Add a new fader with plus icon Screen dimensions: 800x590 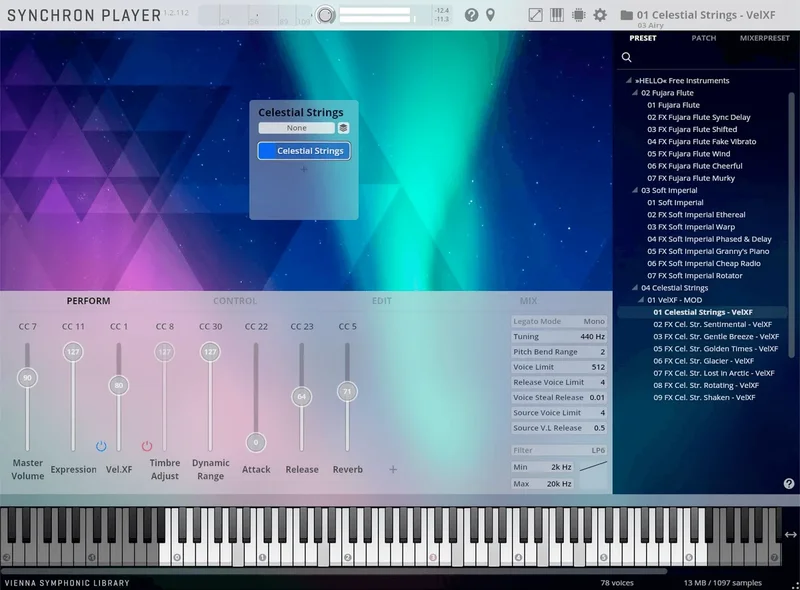pyautogui.click(x=393, y=469)
